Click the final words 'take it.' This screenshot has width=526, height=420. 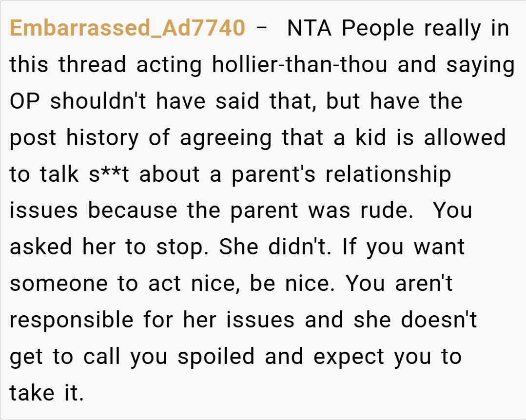coord(47,393)
